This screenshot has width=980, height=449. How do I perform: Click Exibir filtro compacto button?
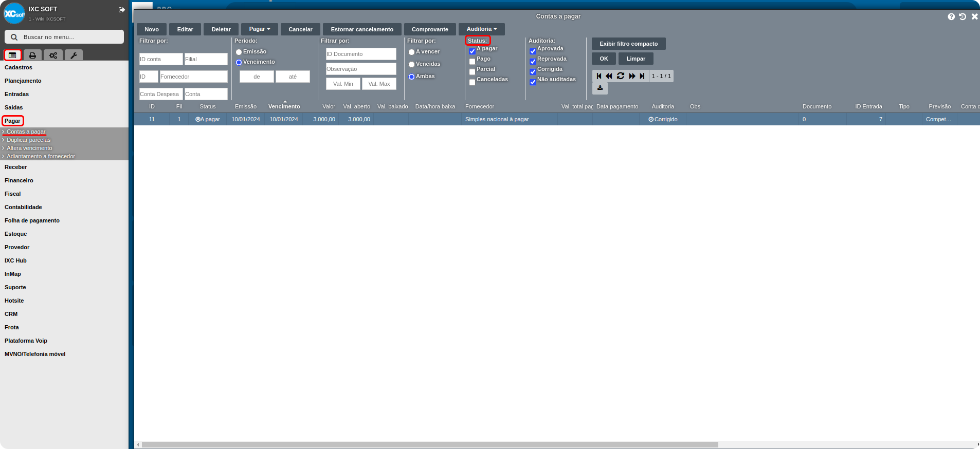click(629, 44)
